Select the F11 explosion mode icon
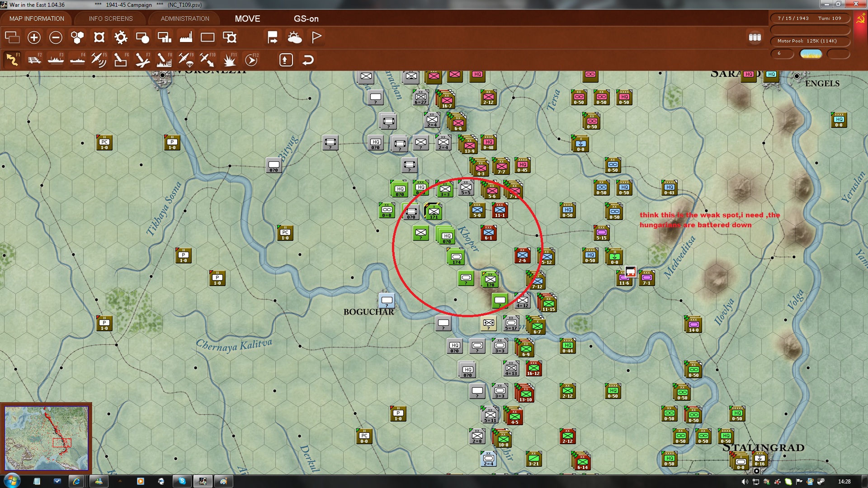The image size is (868, 488). pos(230,59)
